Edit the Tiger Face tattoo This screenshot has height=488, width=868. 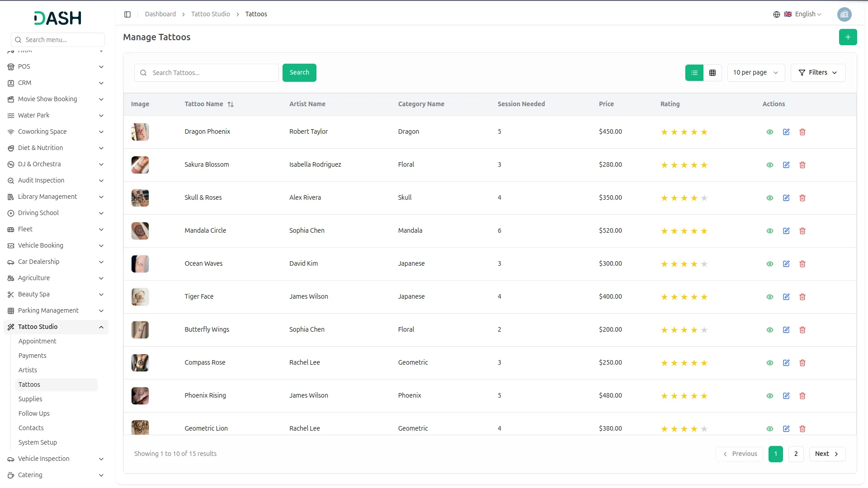tap(786, 297)
